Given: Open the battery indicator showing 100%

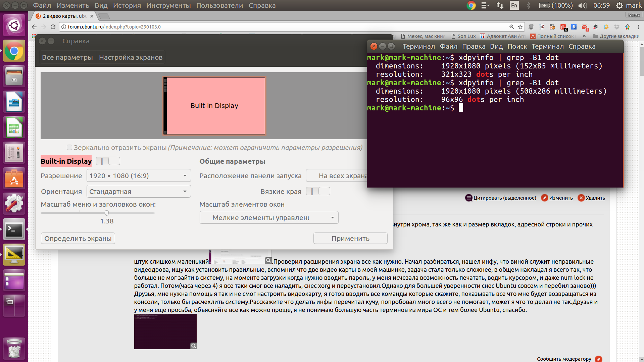Looking at the screenshot, I should pyautogui.click(x=556, y=5).
